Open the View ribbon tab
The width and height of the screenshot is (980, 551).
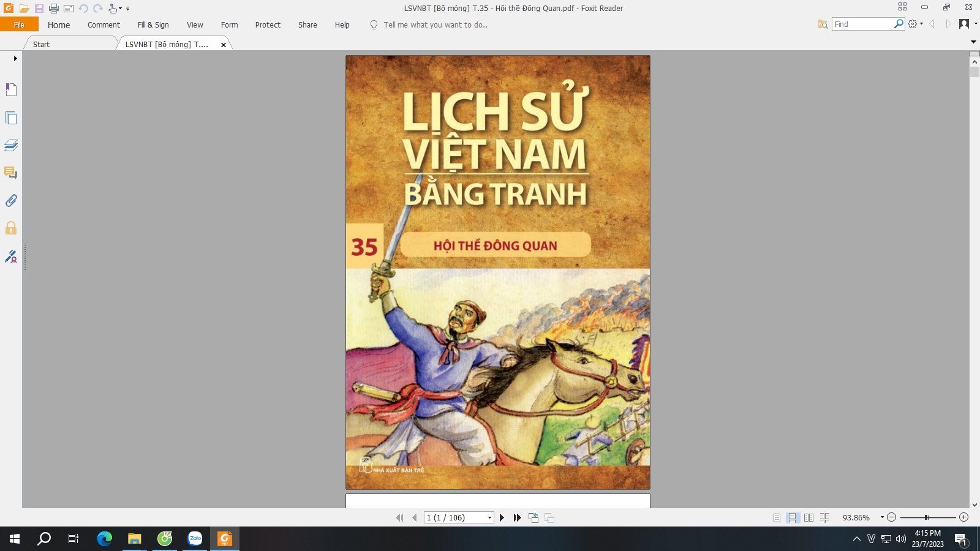coord(195,24)
